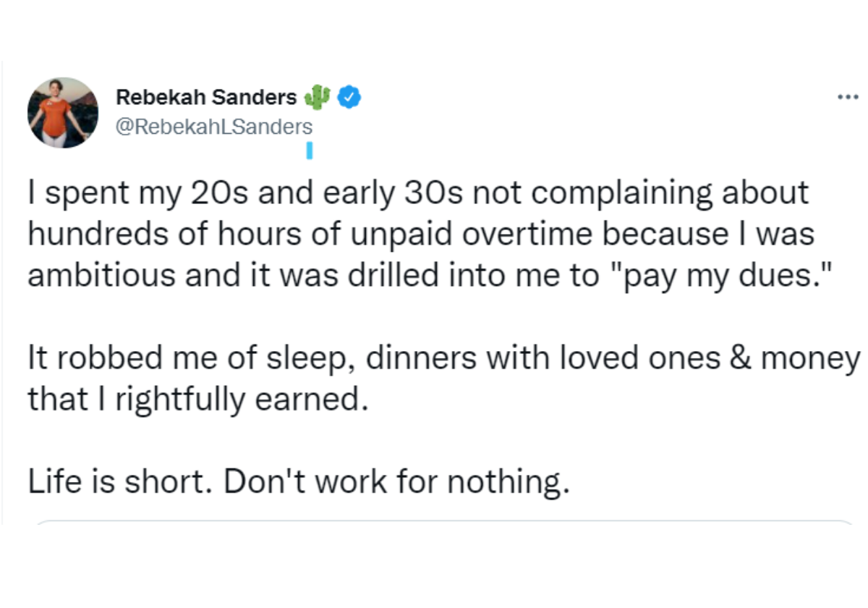
Task: Click the sentence "Don't work for nothing."
Action: coord(393,481)
